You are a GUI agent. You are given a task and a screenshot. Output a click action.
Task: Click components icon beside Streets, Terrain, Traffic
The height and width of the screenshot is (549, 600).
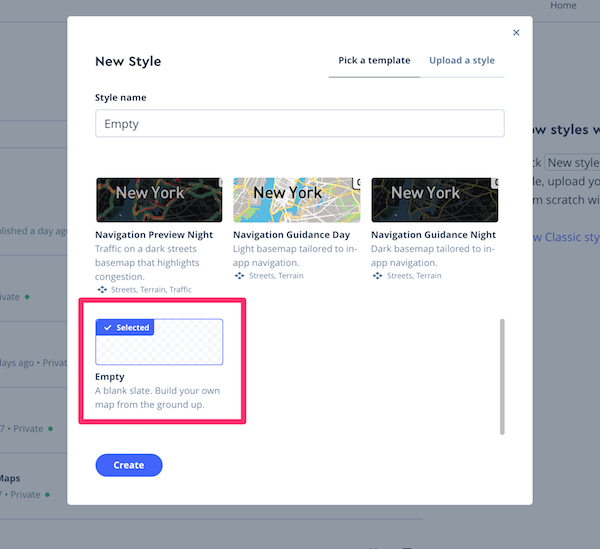point(102,290)
